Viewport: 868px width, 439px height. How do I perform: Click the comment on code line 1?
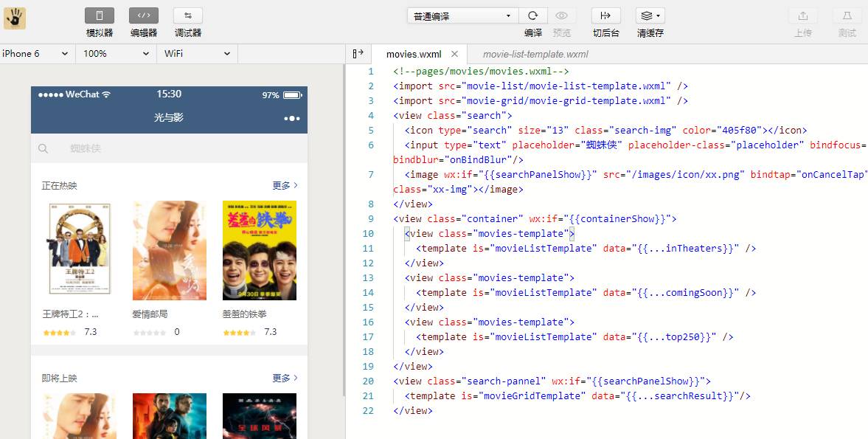tap(481, 72)
